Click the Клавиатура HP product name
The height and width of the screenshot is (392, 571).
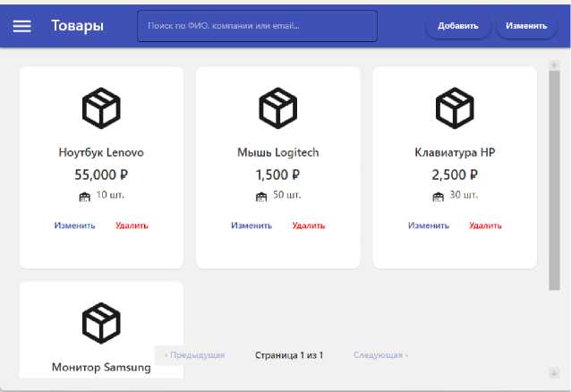(455, 152)
